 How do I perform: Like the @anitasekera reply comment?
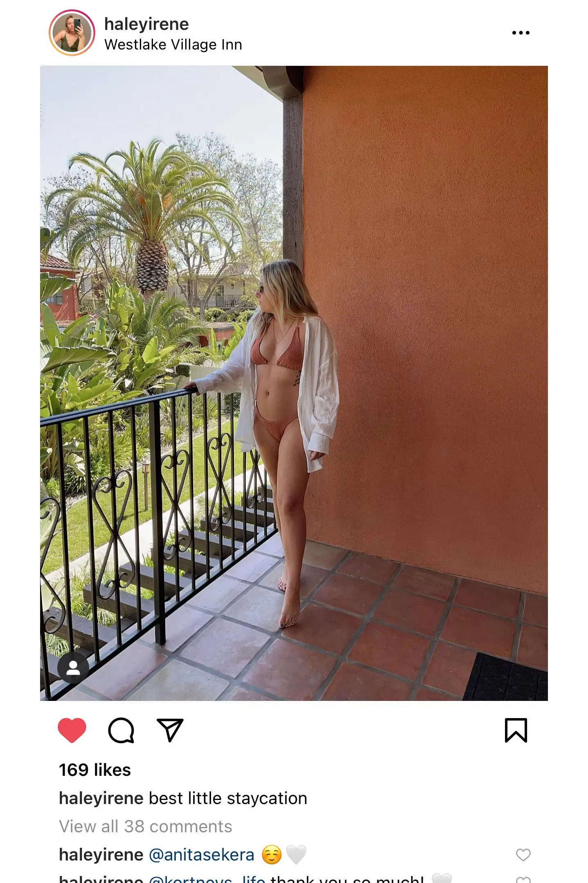(523, 855)
